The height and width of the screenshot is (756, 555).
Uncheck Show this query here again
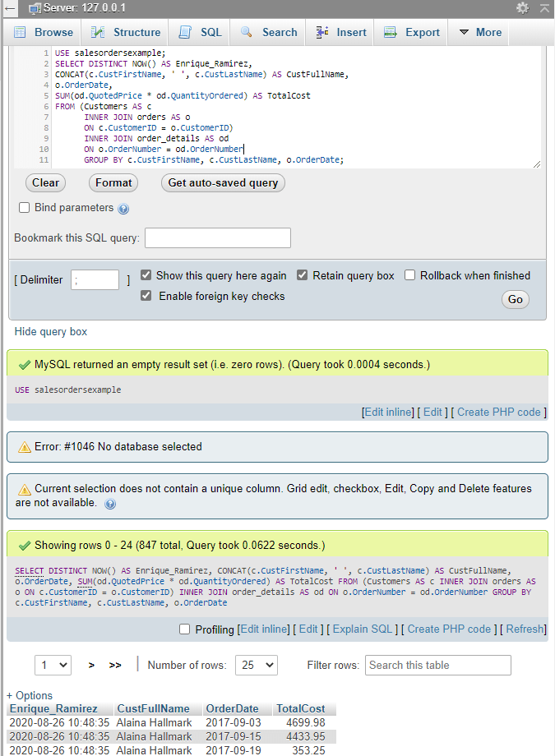click(x=146, y=274)
